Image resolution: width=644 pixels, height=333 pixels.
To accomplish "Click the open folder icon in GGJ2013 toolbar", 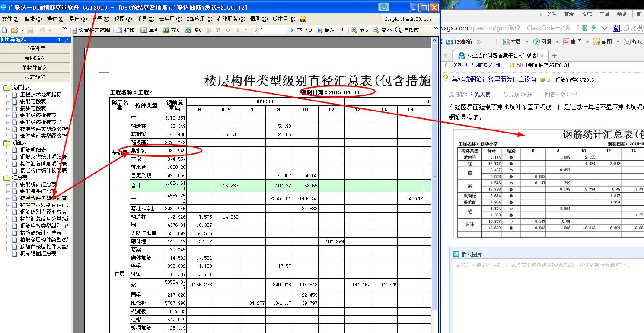I will [14, 30].
